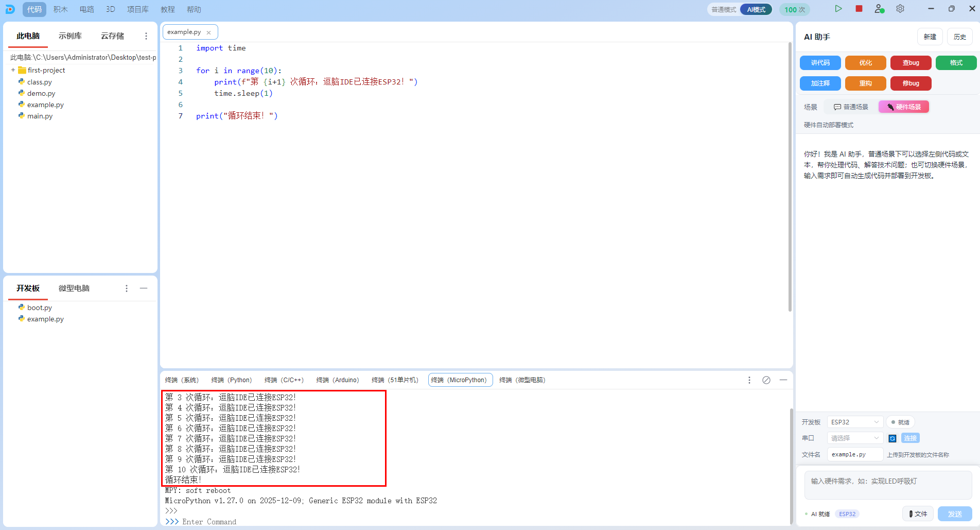The width and height of the screenshot is (980, 530).
Task: Open the terminal three-dot options menu
Action: tap(749, 380)
